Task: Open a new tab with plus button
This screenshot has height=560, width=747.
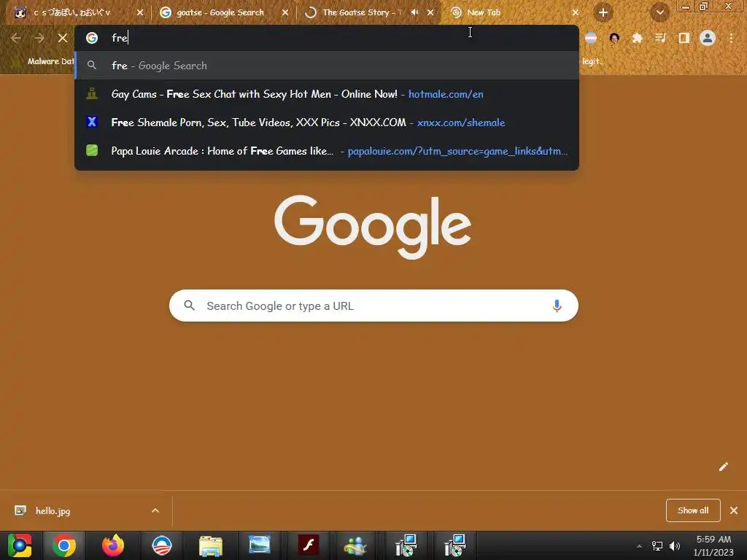Action: click(603, 13)
